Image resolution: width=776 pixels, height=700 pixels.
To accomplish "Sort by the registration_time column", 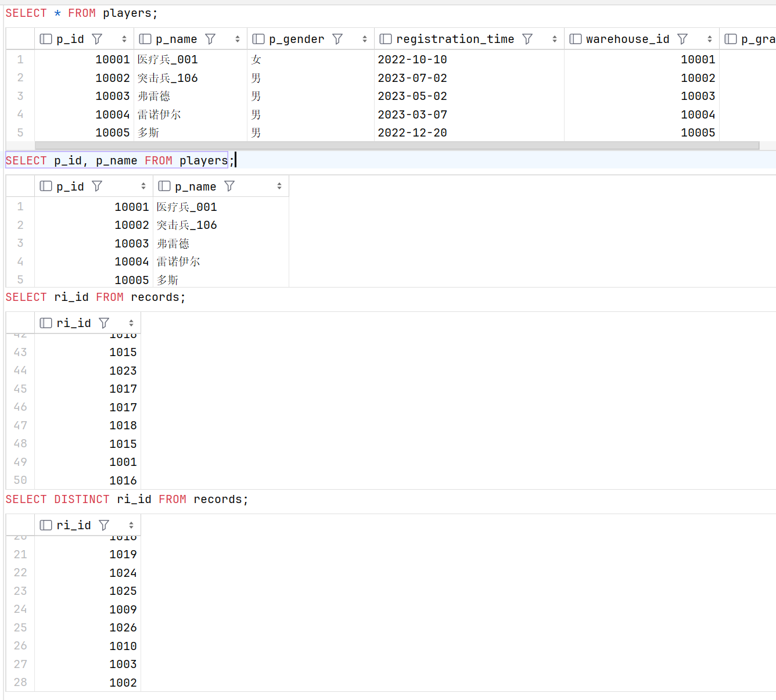I will (555, 39).
